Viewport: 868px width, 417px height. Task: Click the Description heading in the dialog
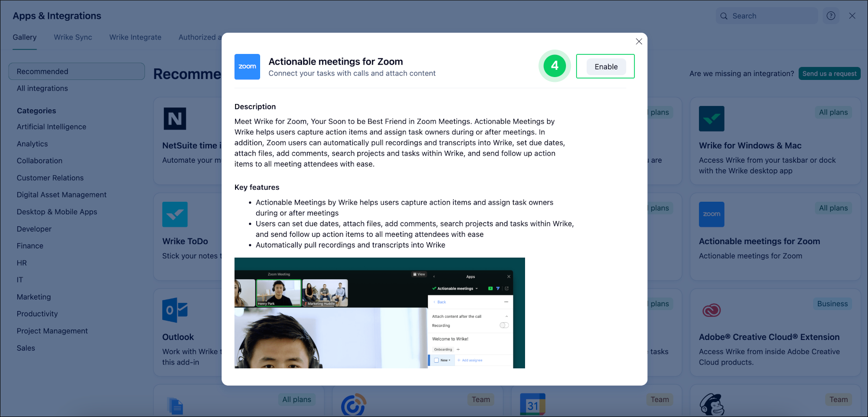coord(255,107)
